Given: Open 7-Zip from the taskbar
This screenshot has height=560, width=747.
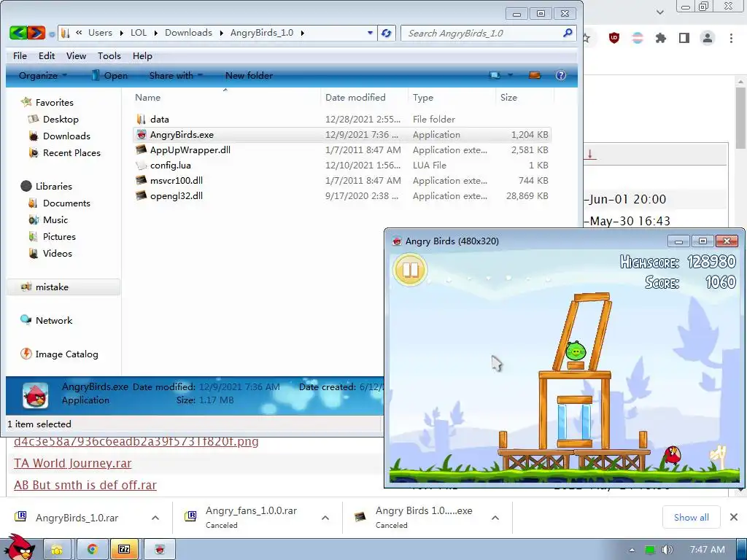Looking at the screenshot, I should pyautogui.click(x=124, y=550).
